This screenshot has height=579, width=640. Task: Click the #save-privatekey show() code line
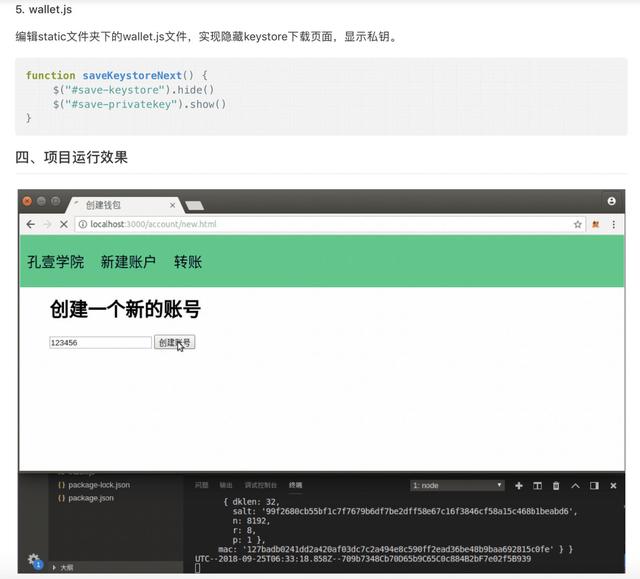(139, 104)
